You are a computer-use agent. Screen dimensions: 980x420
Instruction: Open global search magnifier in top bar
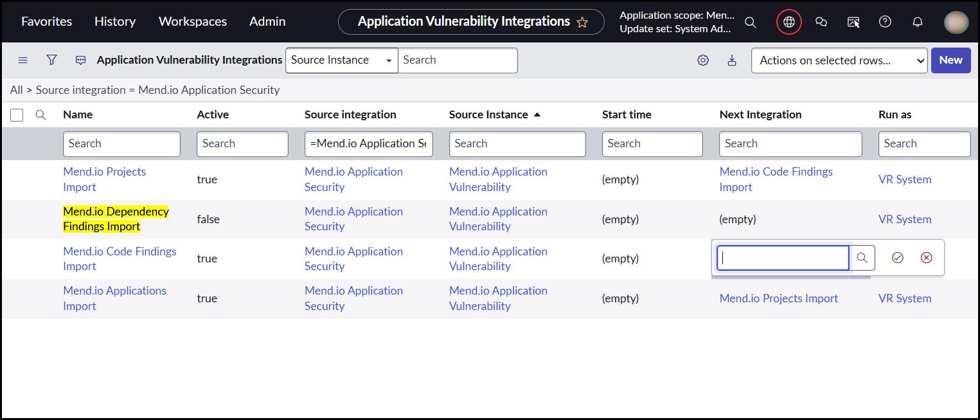coord(750,22)
